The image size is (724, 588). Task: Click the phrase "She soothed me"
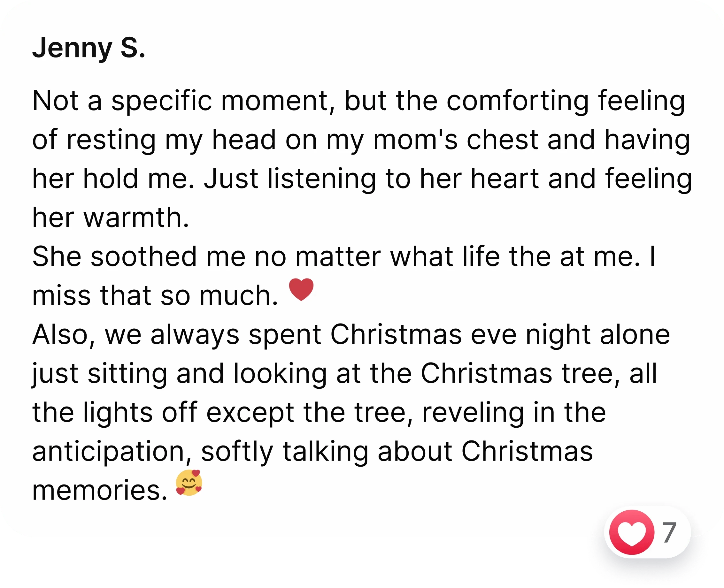click(139, 256)
